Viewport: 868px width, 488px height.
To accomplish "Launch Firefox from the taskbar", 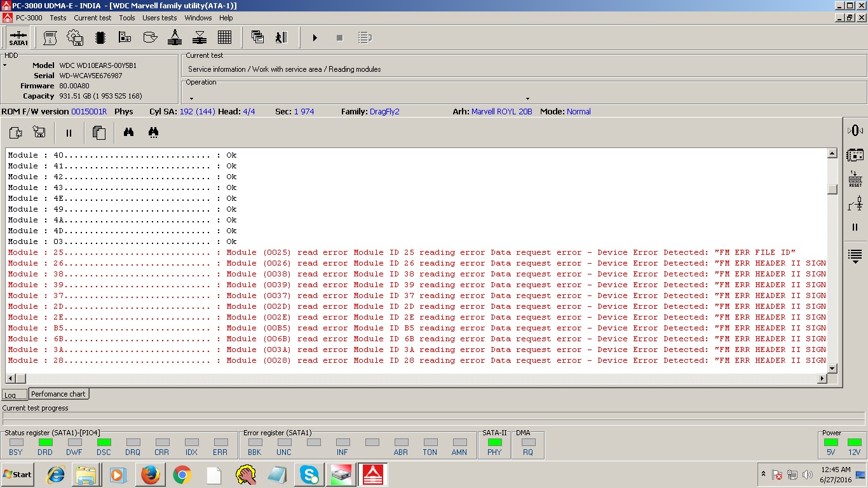I will point(151,475).
